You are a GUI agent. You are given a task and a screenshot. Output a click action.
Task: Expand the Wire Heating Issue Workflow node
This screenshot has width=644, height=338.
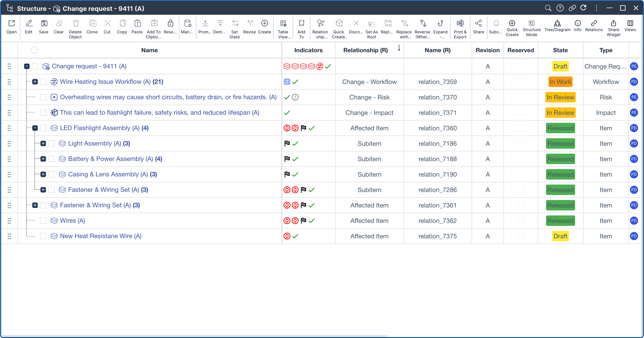pos(35,82)
